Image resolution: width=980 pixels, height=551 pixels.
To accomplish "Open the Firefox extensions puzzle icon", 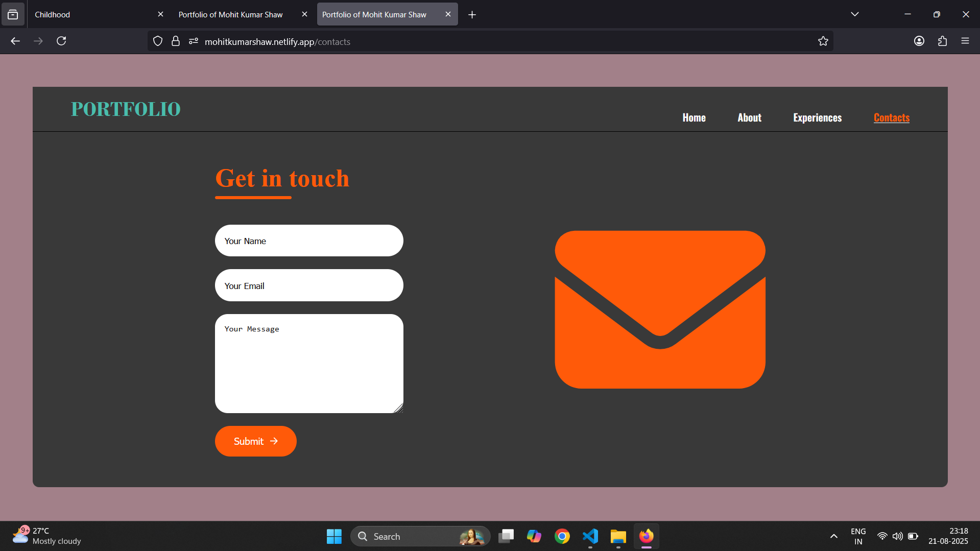I will coord(942,41).
